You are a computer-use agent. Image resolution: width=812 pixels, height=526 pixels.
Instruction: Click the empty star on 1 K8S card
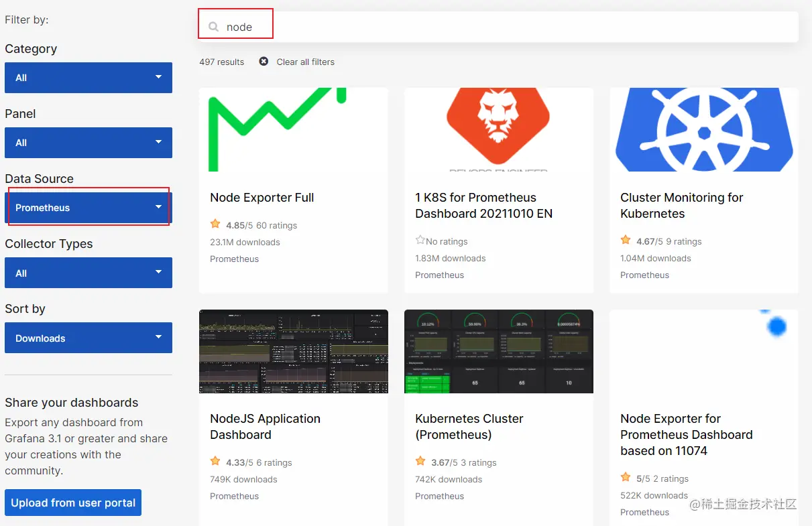coord(420,241)
